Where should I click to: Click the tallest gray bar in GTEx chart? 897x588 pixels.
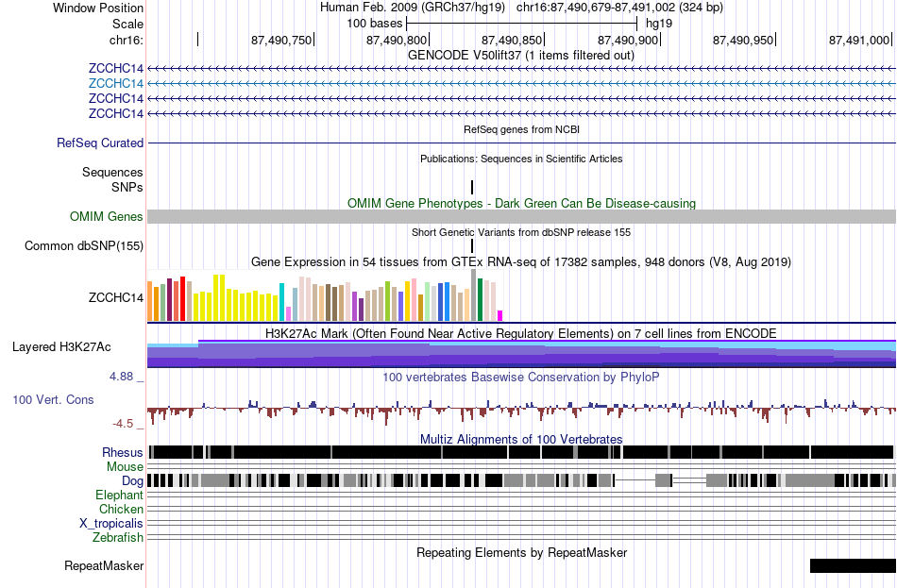pyautogui.click(x=474, y=295)
